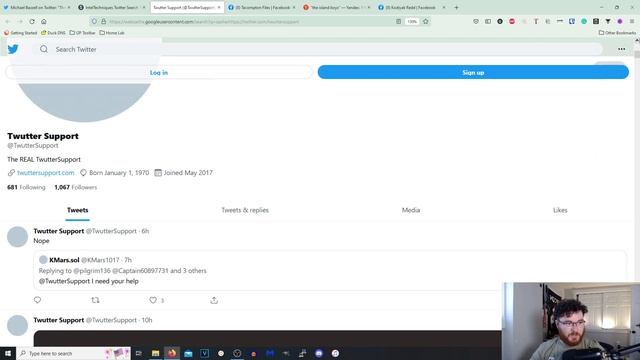Viewport: 640px width, 360px height.
Task: Open the Duck DNS bookmark
Action: pyautogui.click(x=53, y=33)
